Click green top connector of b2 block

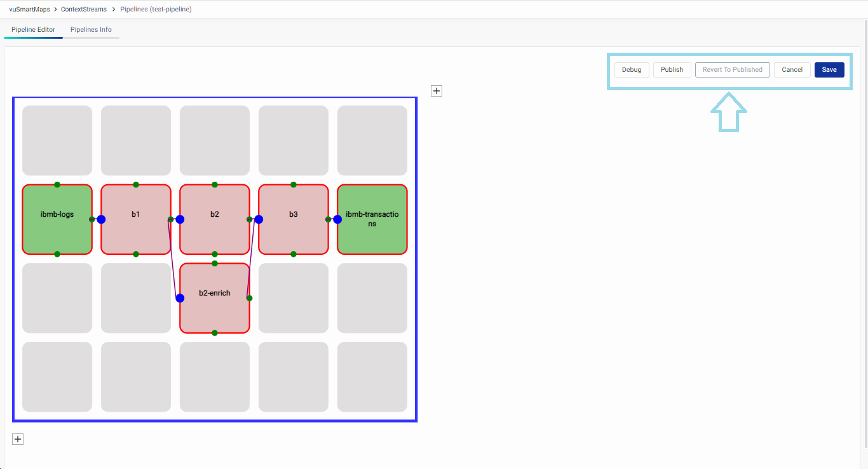215,185
